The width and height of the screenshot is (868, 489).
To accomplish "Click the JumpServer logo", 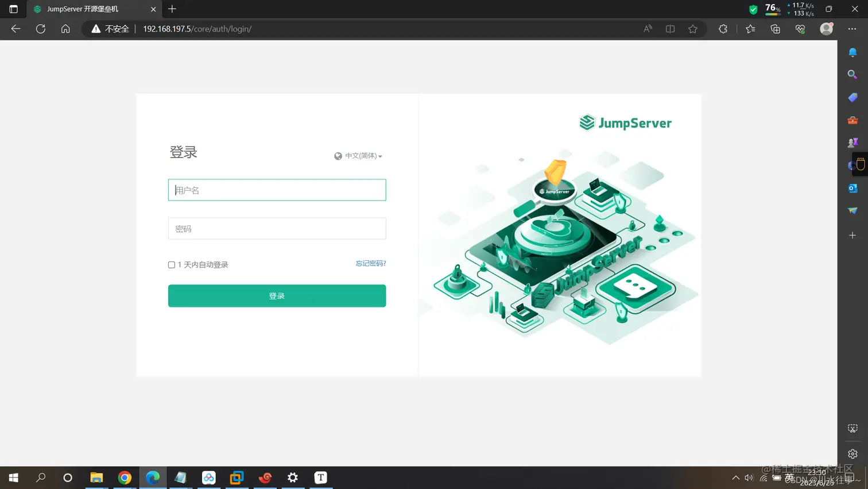I will (625, 122).
